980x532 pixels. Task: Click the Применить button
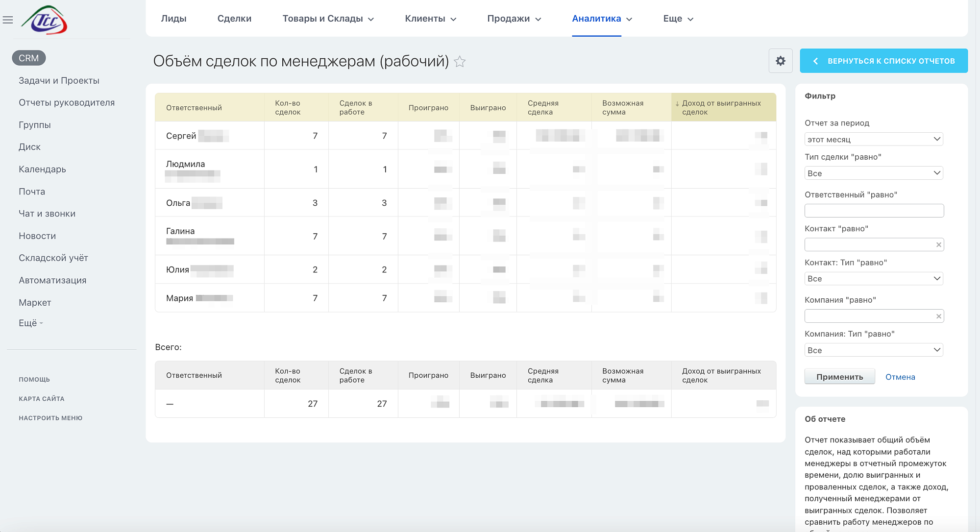(x=840, y=377)
